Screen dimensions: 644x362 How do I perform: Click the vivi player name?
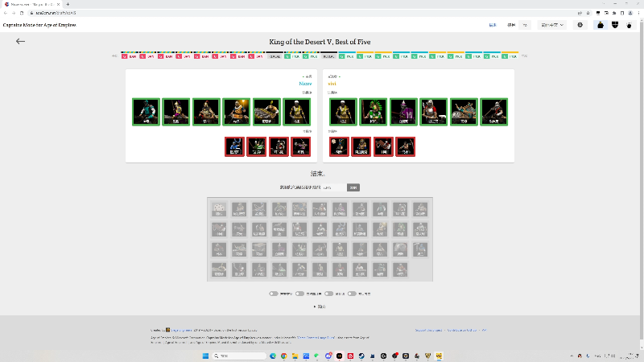[332, 84]
